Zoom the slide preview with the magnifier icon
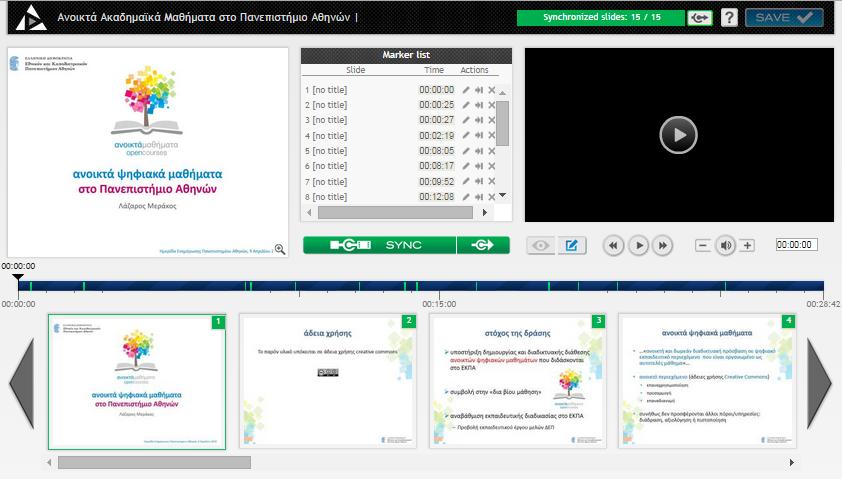Viewport: 842px width, 479px height. pyautogui.click(x=280, y=249)
